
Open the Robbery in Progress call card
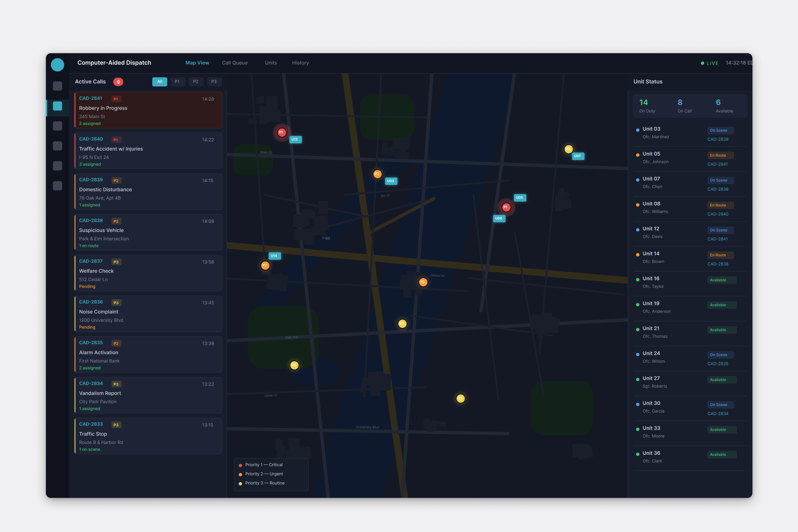pyautogui.click(x=148, y=110)
